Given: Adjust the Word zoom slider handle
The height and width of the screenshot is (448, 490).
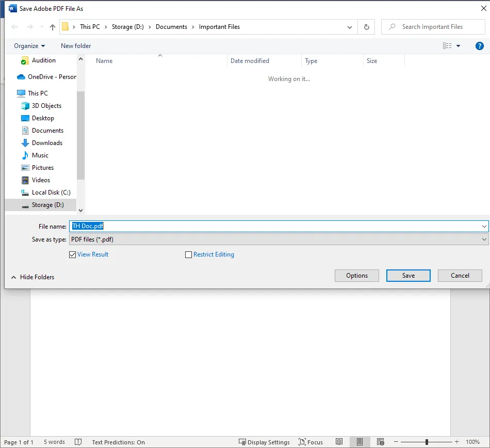Looking at the screenshot, I should (x=427, y=442).
